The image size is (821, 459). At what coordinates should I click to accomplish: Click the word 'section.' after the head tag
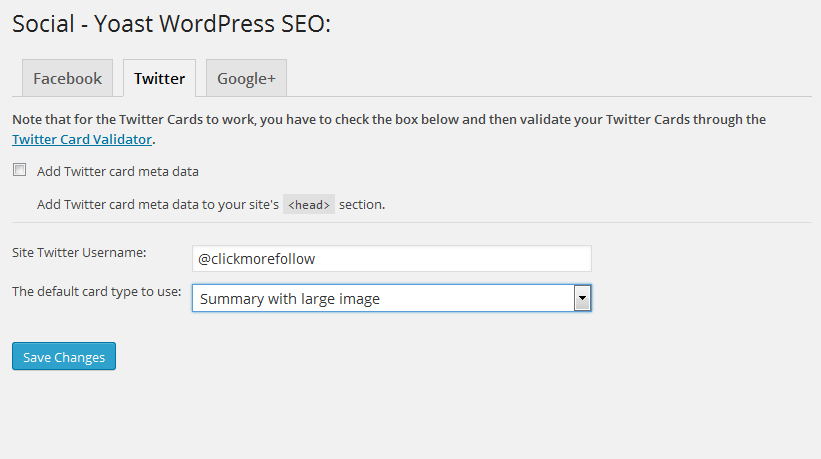[x=362, y=204]
